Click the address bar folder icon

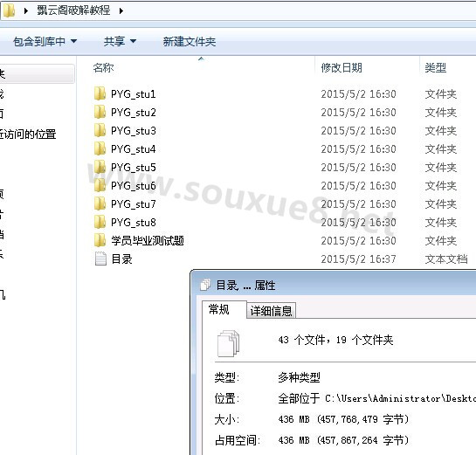9,10
